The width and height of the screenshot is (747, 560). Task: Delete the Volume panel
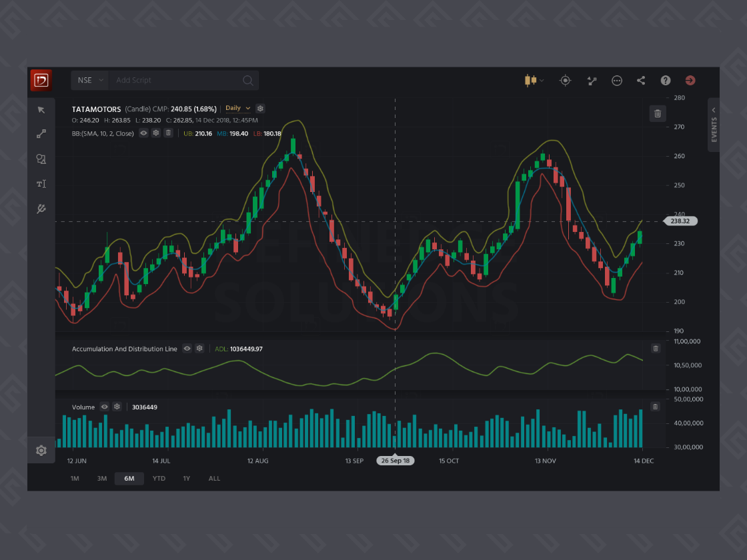point(656,407)
